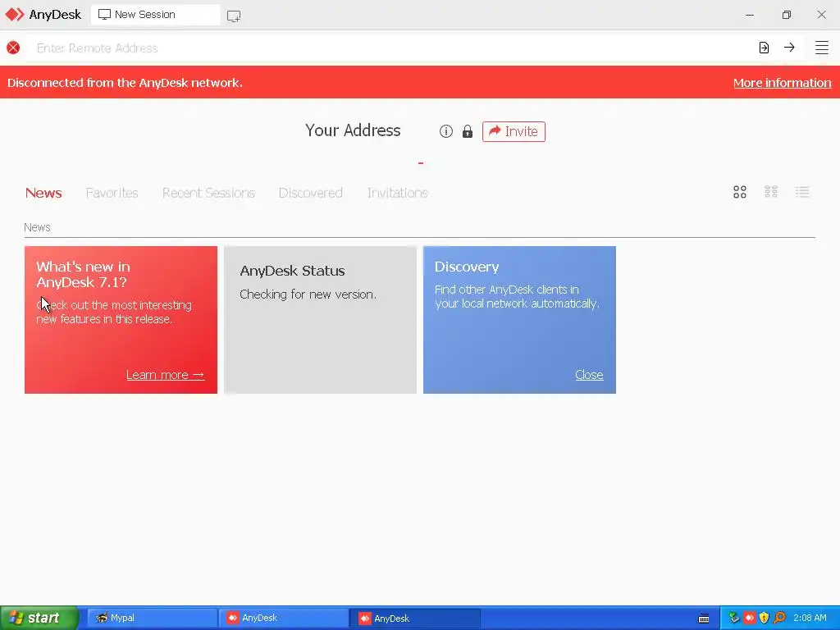Switch to the Favorites tab
The width and height of the screenshot is (840, 630).
click(x=112, y=193)
